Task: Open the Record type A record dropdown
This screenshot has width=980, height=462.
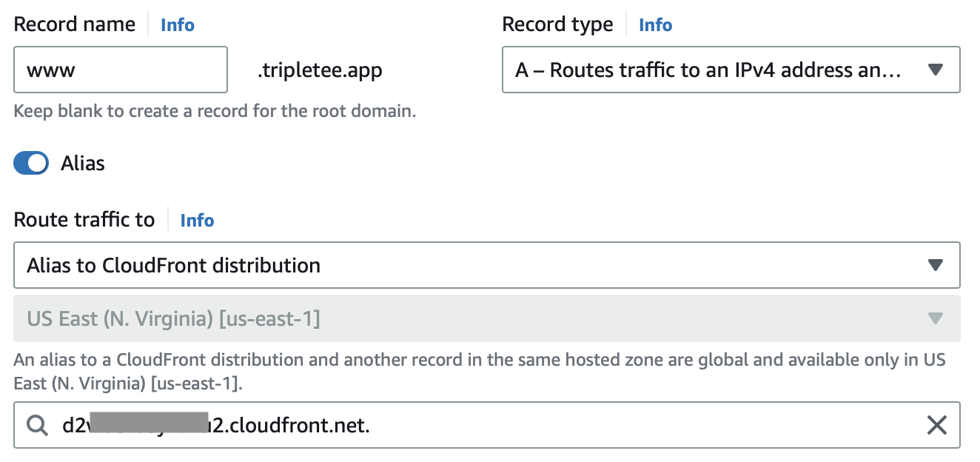Action: 731,70
